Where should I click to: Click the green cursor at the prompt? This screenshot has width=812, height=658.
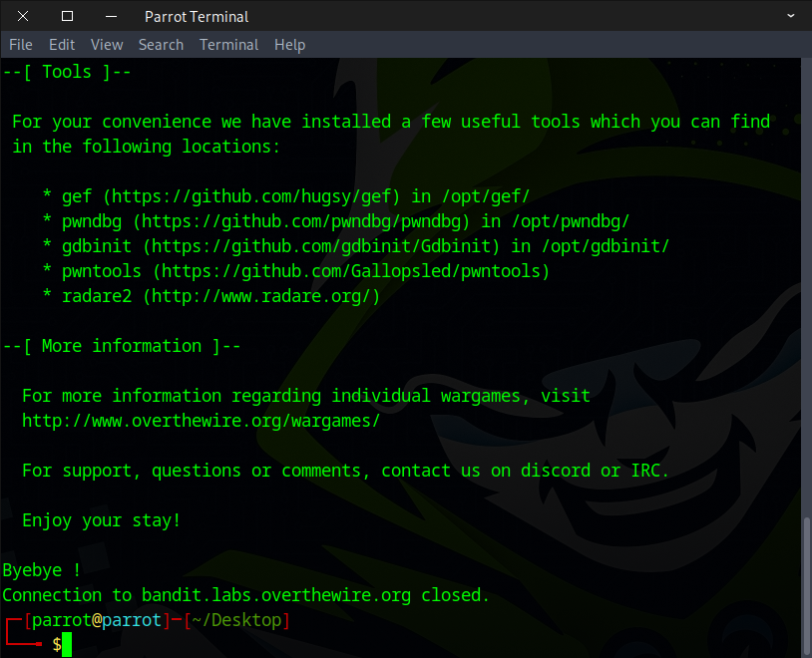[x=67, y=645]
